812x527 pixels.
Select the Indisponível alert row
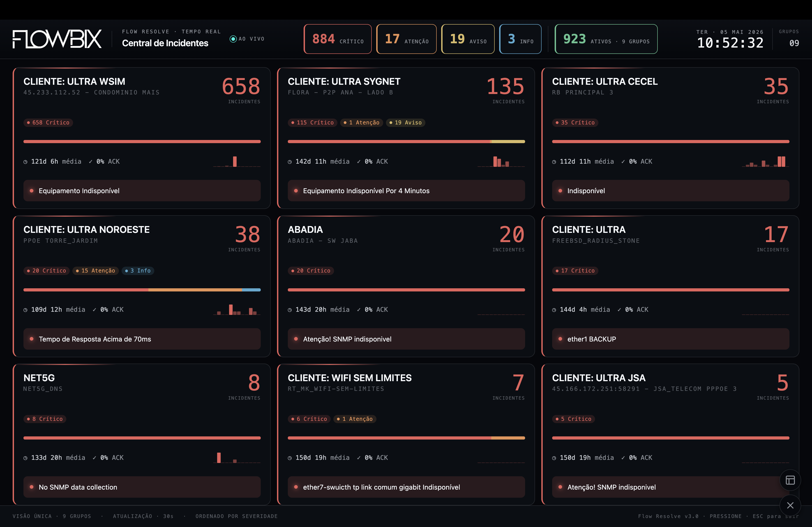coord(671,190)
